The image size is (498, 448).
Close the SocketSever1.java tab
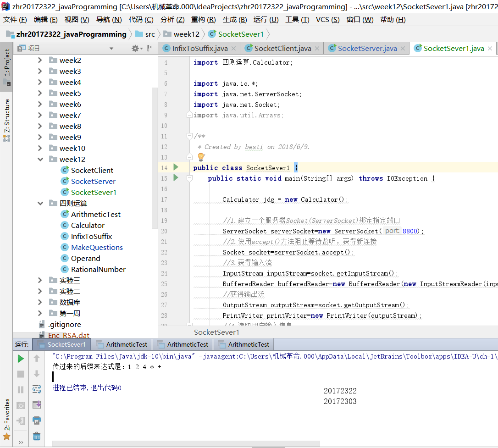[490, 48]
